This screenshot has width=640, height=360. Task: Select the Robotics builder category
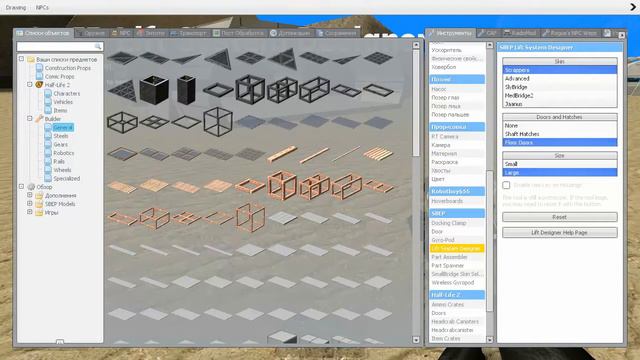click(64, 153)
